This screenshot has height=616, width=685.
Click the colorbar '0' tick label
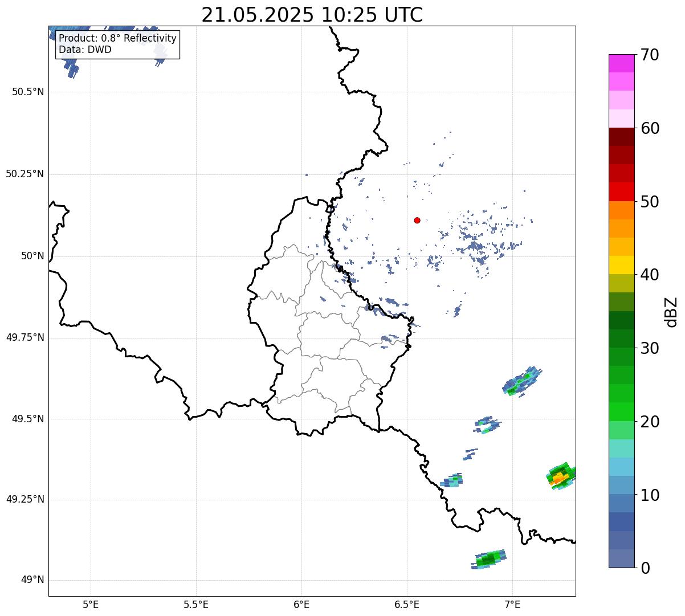645,568
